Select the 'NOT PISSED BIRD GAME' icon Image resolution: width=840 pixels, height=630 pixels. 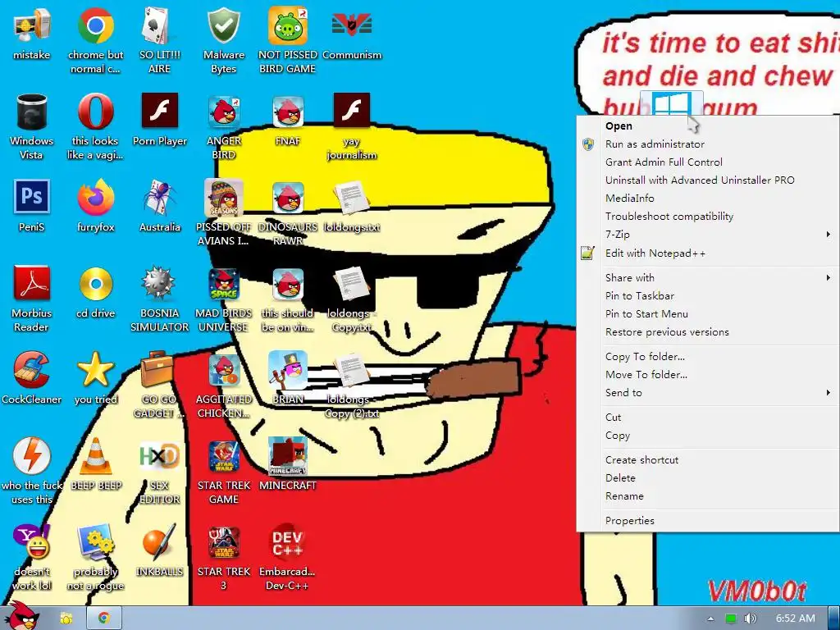point(288,25)
